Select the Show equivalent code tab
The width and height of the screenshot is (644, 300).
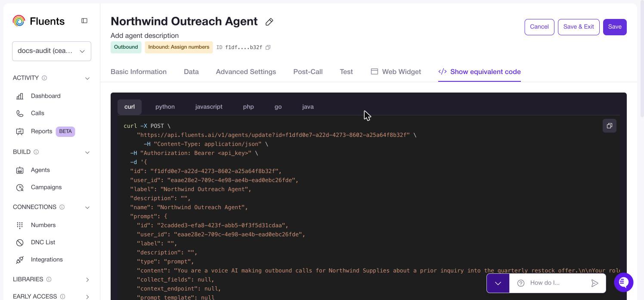pos(480,72)
